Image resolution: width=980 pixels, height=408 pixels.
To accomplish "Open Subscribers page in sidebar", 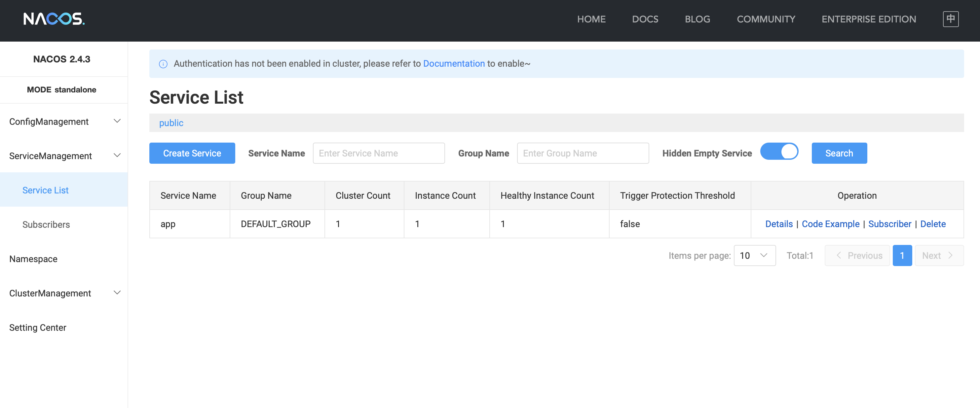I will 64,224.
